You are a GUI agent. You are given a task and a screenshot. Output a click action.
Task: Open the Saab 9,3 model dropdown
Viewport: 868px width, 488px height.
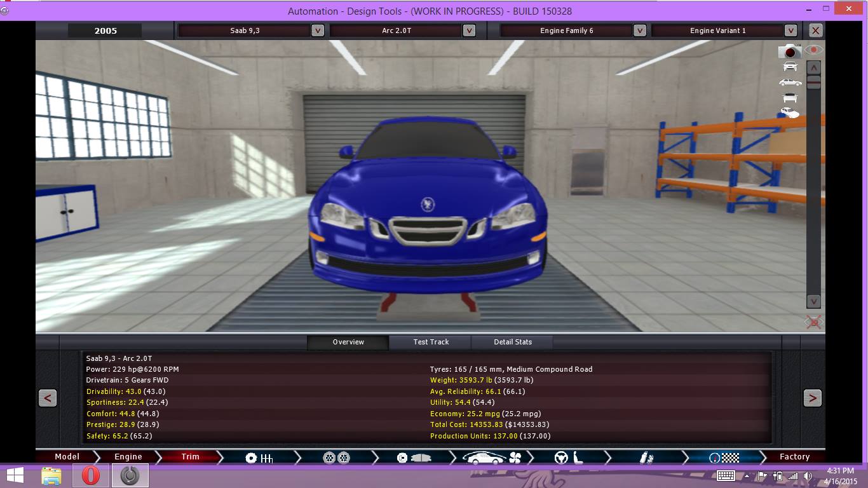pos(317,30)
